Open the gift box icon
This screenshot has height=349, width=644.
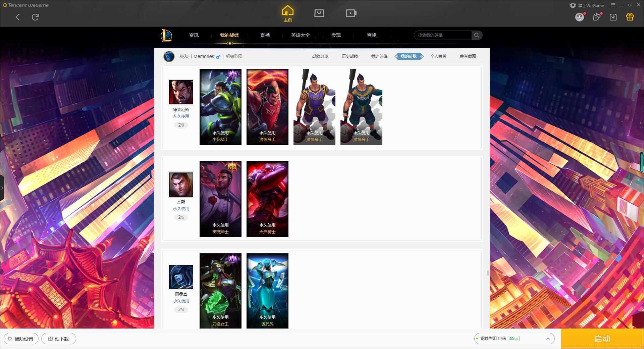(x=630, y=17)
